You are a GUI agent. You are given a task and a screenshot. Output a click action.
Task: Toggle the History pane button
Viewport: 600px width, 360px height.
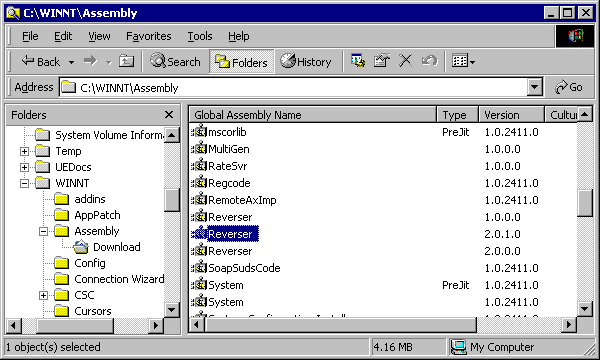pos(306,61)
